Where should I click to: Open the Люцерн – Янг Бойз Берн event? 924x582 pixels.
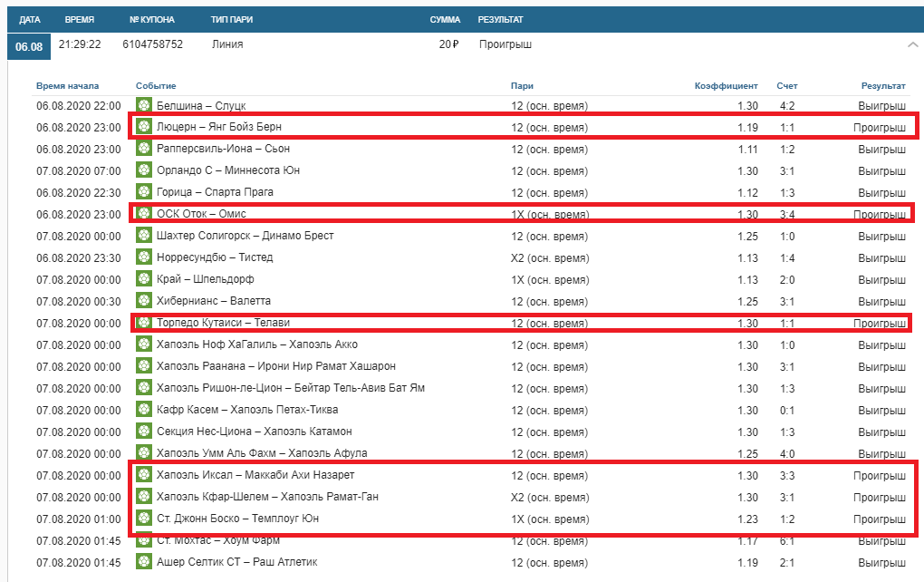219,127
